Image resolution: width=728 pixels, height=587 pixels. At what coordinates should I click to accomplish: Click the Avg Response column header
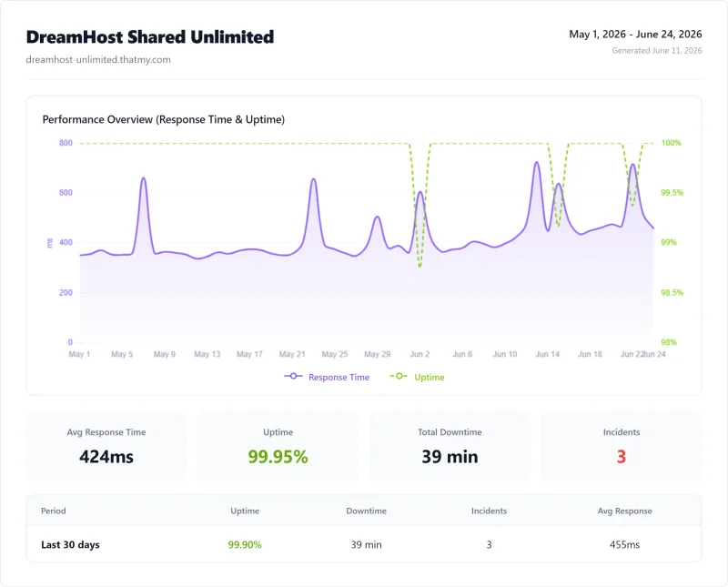[x=624, y=511]
